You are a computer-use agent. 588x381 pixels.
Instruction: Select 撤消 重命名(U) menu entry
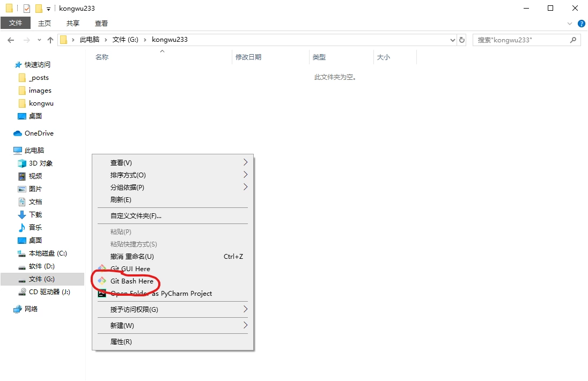(x=173, y=257)
